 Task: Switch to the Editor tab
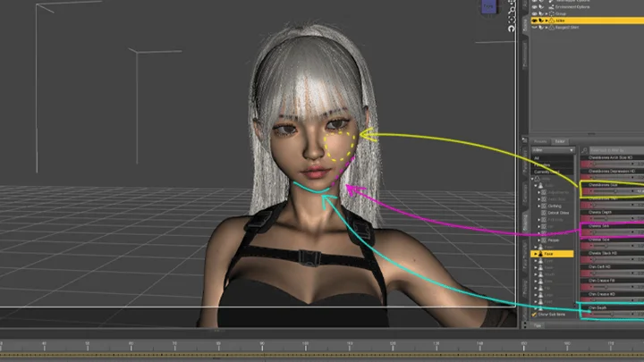tap(560, 141)
